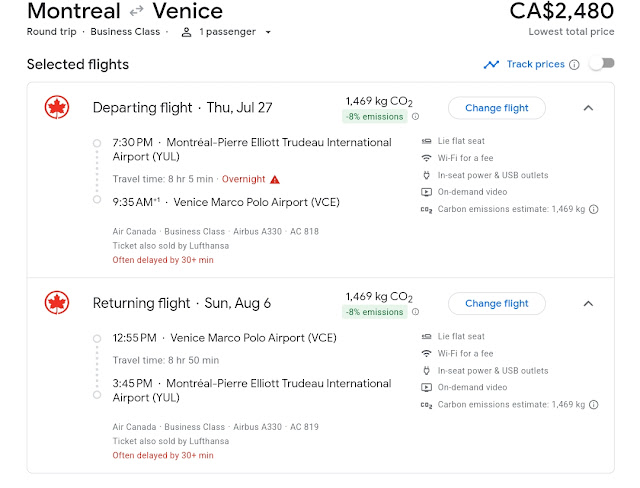Collapse the returning flight details
The height and width of the screenshot is (488, 640).
(x=588, y=303)
